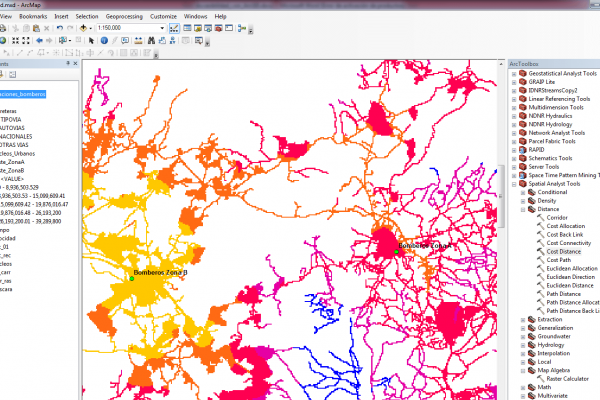The image size is (600, 400).
Task: Click the Paste icon in the toolbar
Action: point(36,28)
